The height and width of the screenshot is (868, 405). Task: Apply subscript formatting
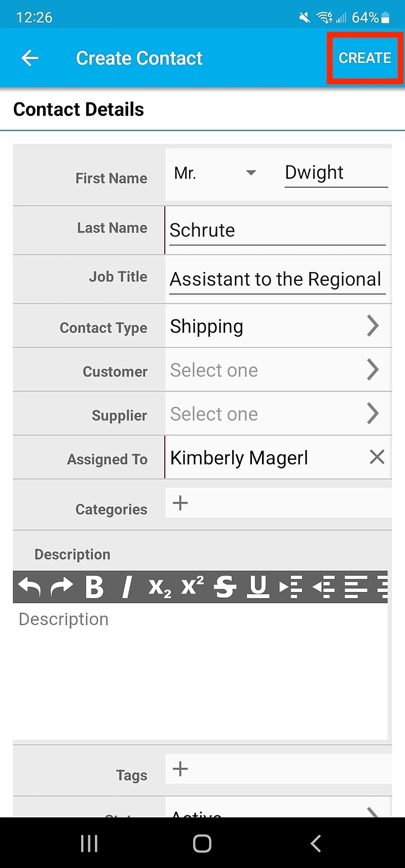pos(160,587)
